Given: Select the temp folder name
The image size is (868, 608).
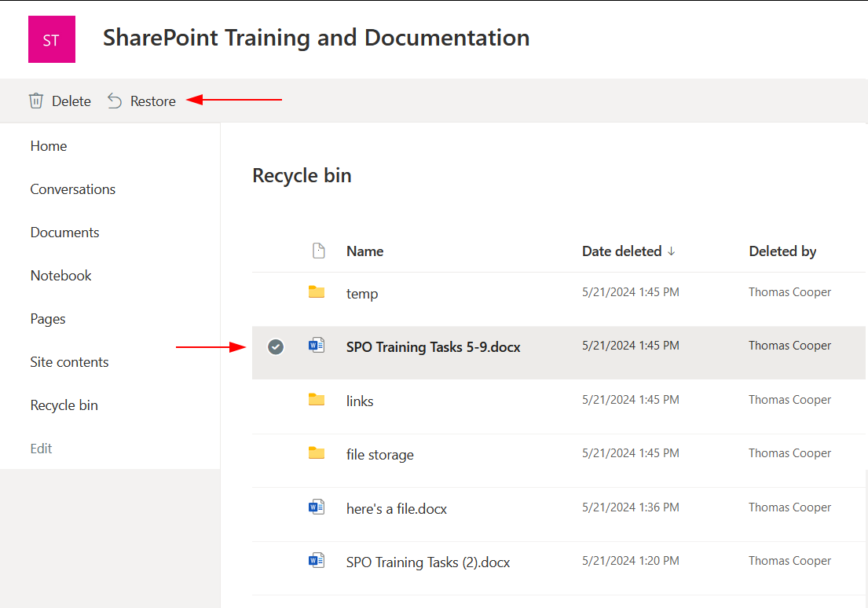Looking at the screenshot, I should coord(362,294).
